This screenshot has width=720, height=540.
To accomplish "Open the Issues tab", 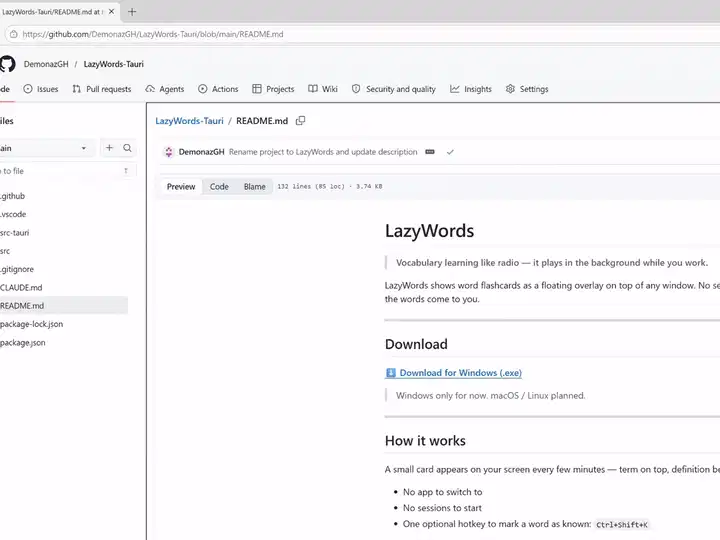I will click(41, 89).
